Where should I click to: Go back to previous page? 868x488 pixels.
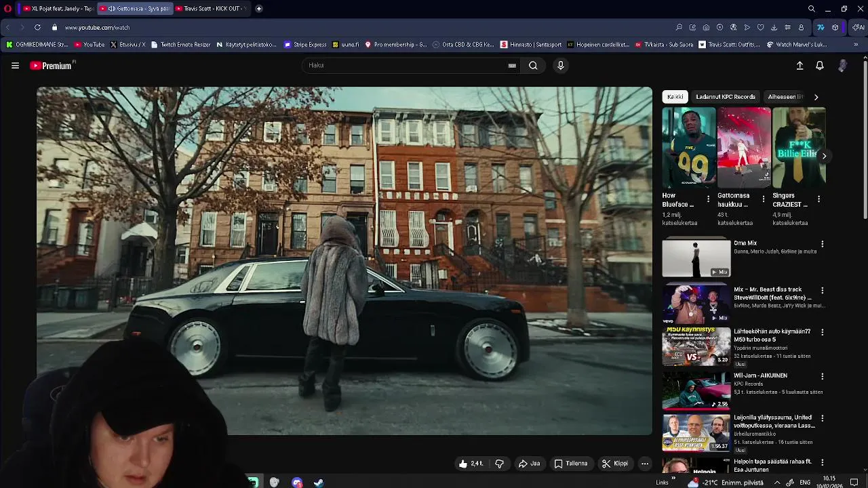point(7,27)
